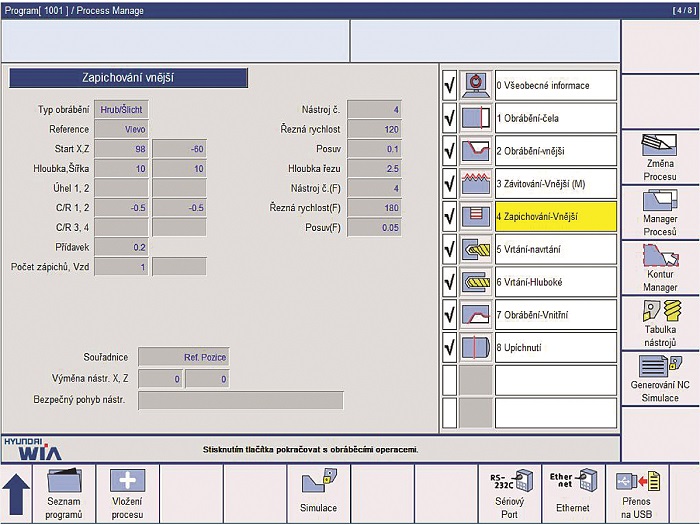Image resolution: width=700 pixels, height=525 pixels.
Task: Click the Obrábění-vnější process icon
Action: click(476, 151)
